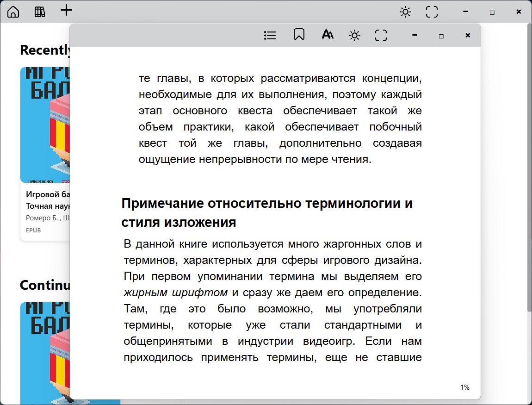The height and width of the screenshot is (405, 532).
Task: Close the main application window
Action: click(519, 12)
